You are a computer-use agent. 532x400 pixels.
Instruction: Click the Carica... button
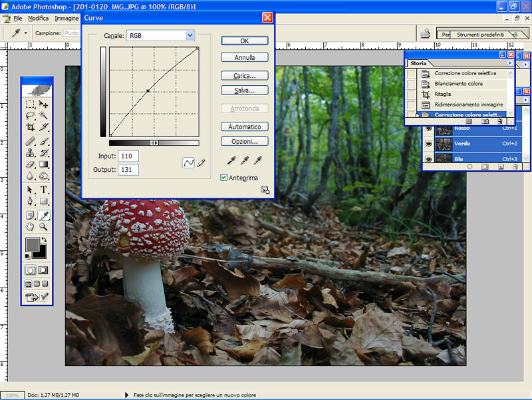click(x=245, y=76)
